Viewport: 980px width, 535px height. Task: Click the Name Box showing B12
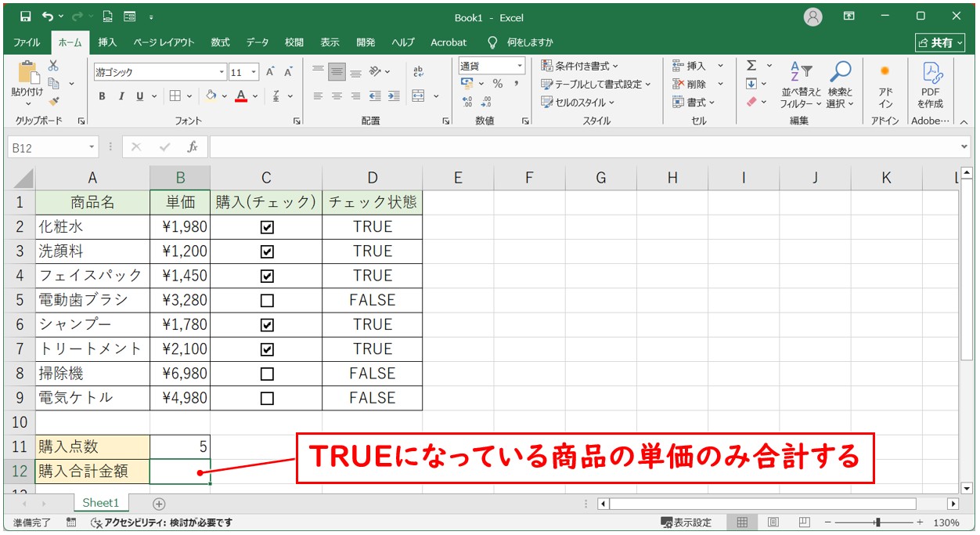pos(47,146)
